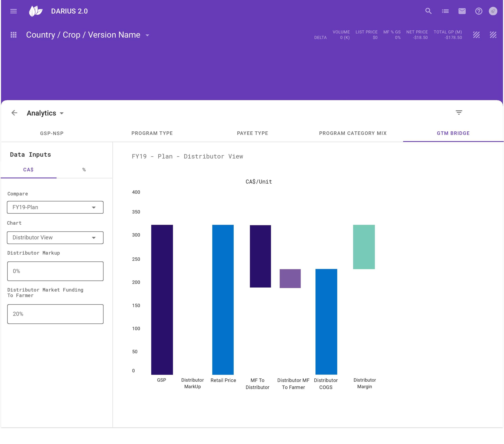Switch to the Program Type tab

point(152,133)
